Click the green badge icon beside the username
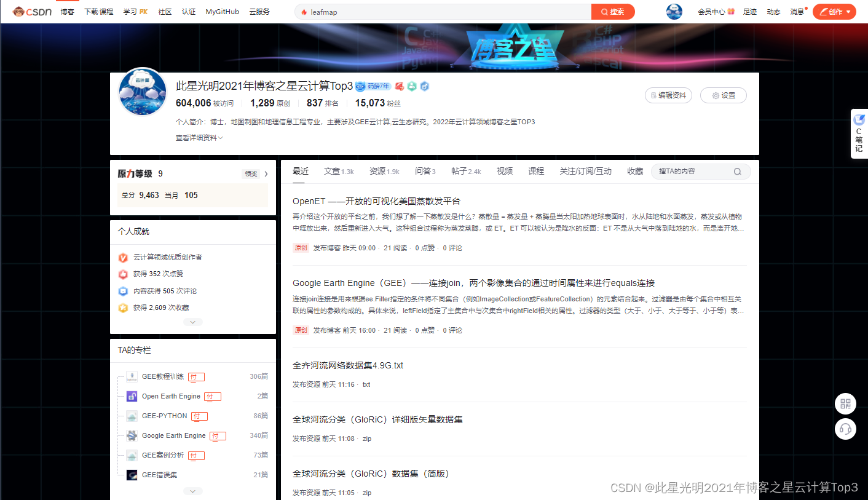Viewport: 868px width, 500px height. tap(412, 86)
